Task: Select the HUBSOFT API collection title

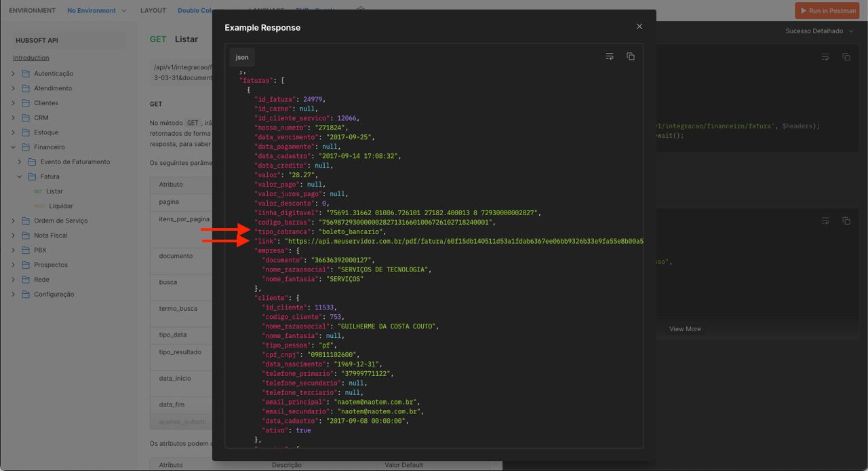Action: click(37, 41)
